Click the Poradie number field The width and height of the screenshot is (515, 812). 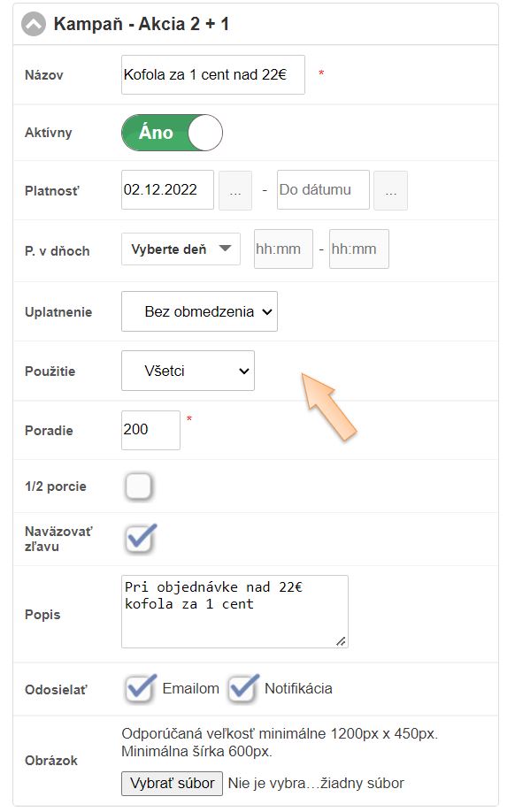coord(150,430)
